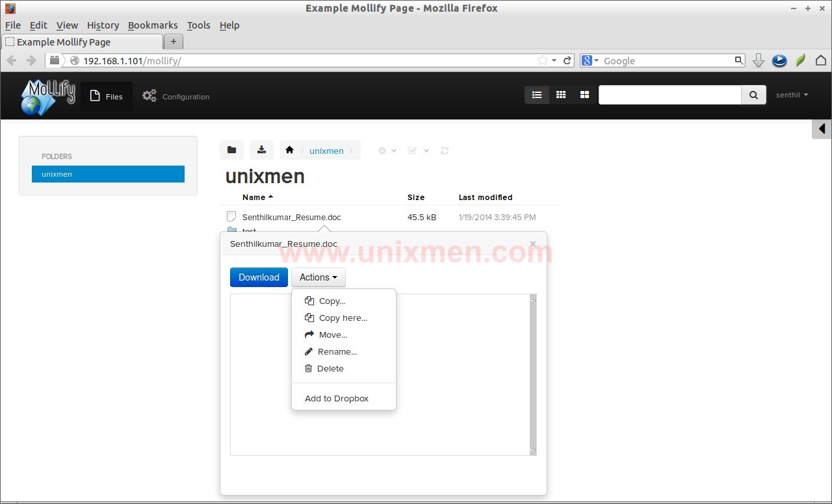Viewport: 832px width, 504px height.
Task: Select Senthilkumar_Resume.doc file name
Action: click(x=291, y=217)
